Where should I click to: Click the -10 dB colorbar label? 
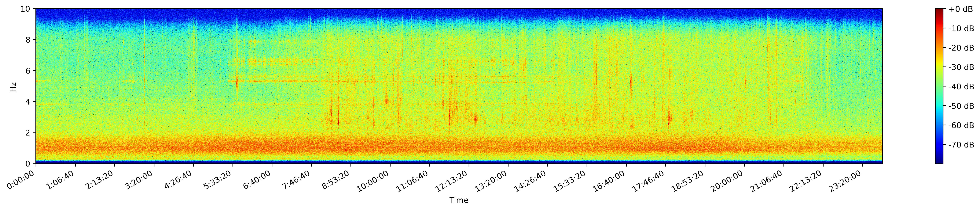(961, 28)
